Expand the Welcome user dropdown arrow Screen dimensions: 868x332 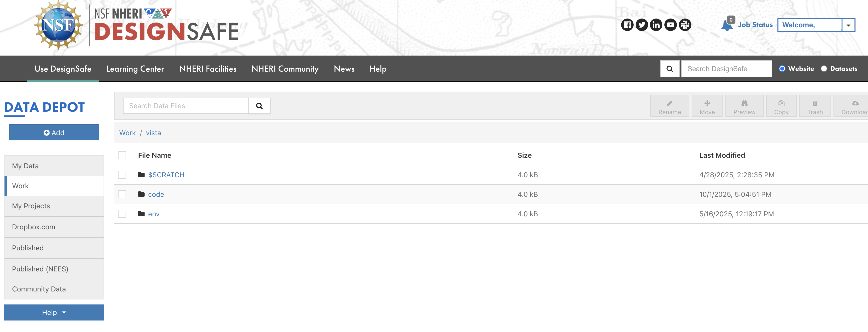848,25
